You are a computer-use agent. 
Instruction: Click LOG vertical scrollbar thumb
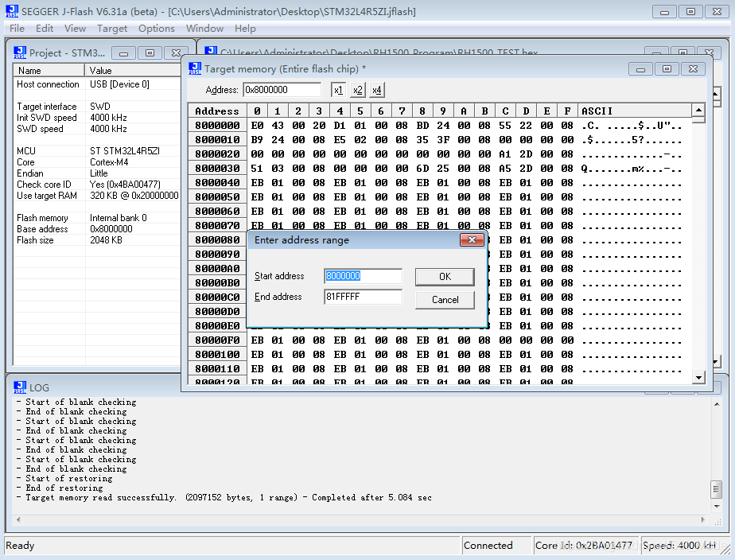click(x=717, y=490)
